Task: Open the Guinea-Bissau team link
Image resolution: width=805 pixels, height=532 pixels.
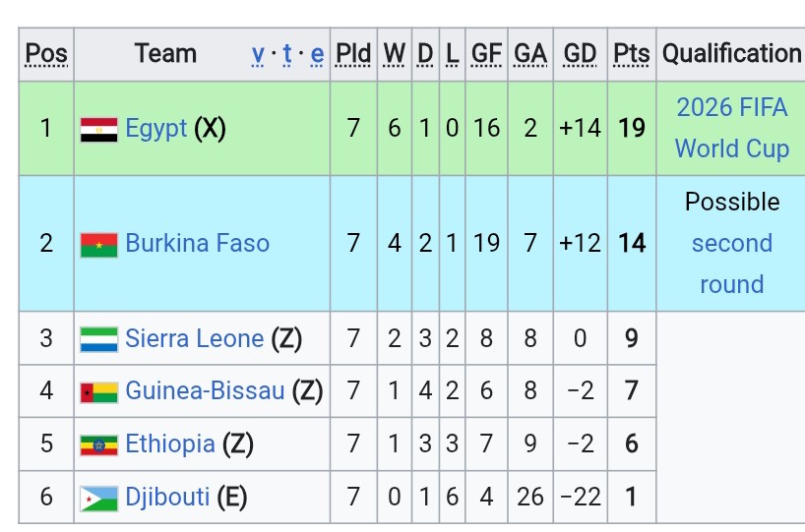Action: click(205, 391)
